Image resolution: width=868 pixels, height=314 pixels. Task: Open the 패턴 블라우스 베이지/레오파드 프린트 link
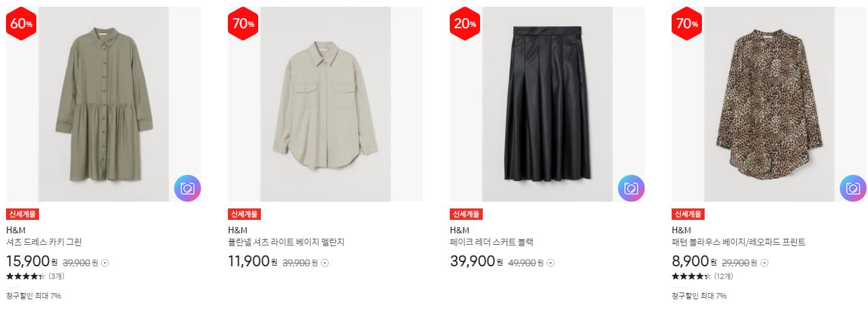pos(738,242)
